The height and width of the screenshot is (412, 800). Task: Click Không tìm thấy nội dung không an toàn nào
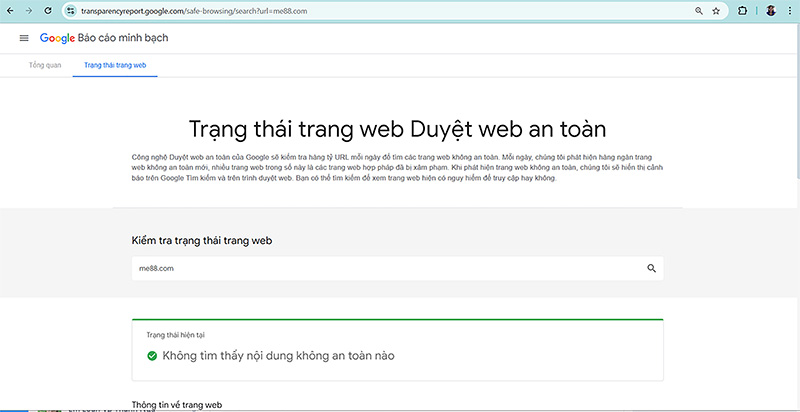pos(278,356)
